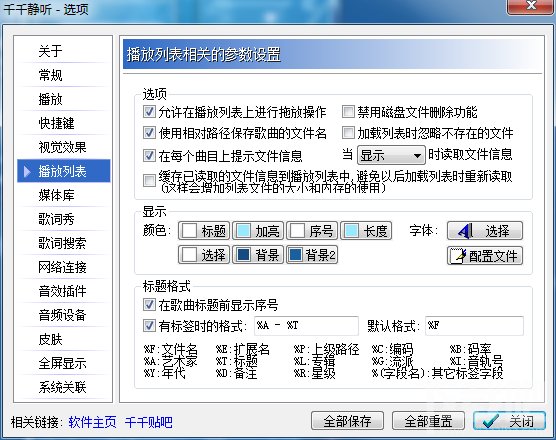Pick the 标题 title color swatch

click(204, 231)
